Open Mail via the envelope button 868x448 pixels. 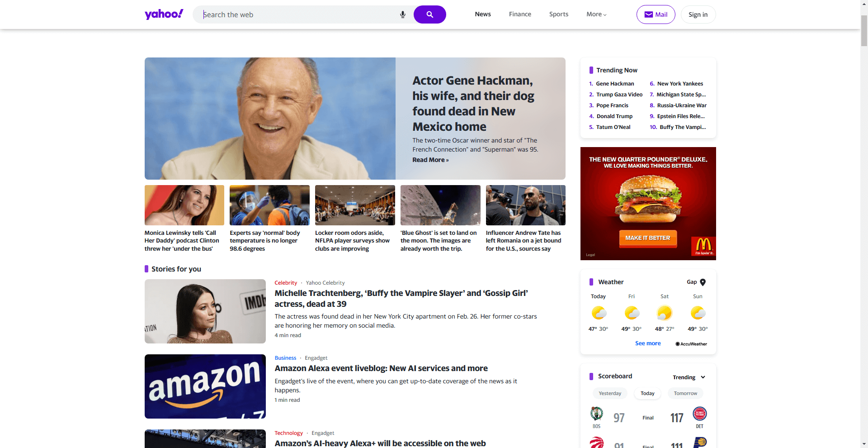pos(656,14)
